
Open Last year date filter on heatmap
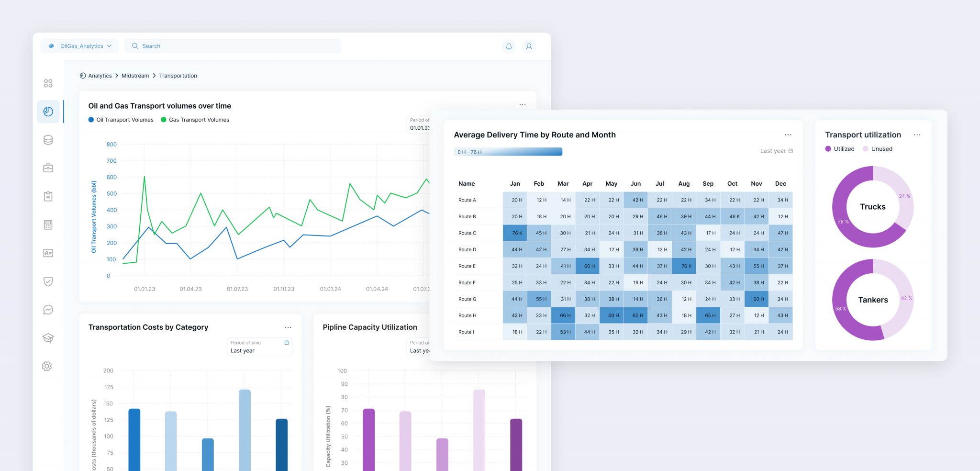click(776, 151)
